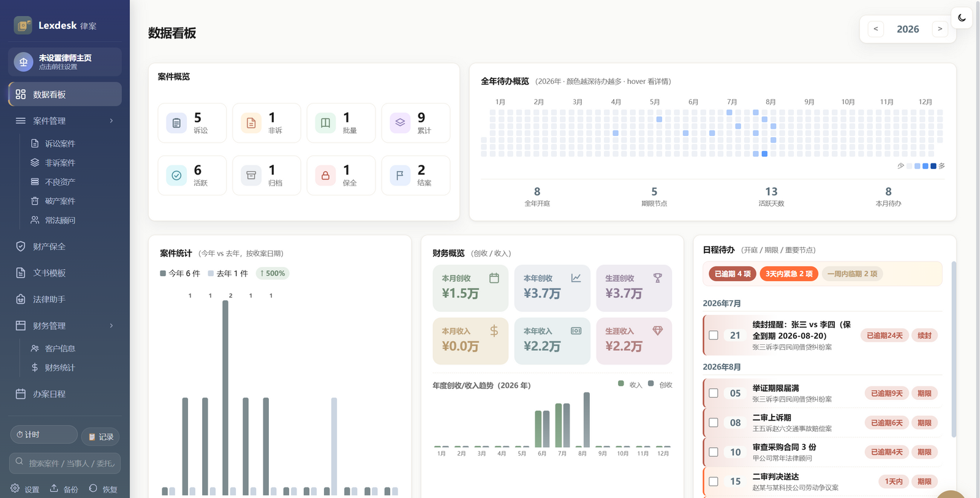Click calendar icon in 本月创收 card
This screenshot has width=980, height=498.
[494, 278]
